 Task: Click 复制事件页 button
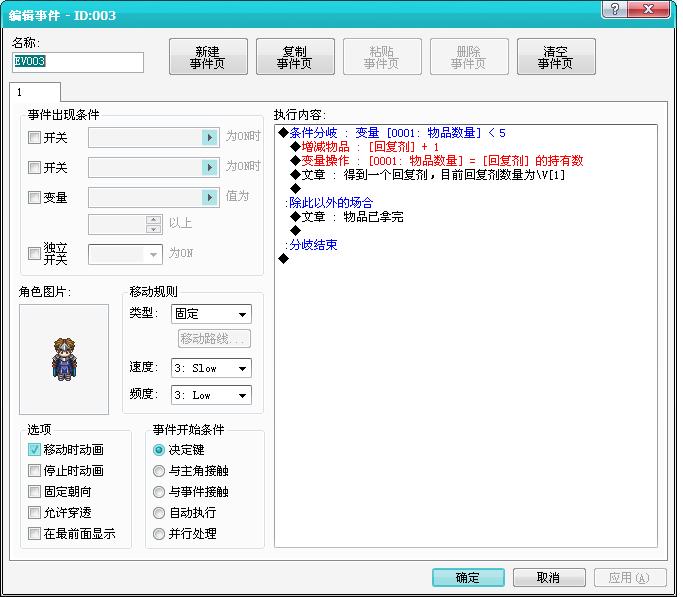[295, 57]
